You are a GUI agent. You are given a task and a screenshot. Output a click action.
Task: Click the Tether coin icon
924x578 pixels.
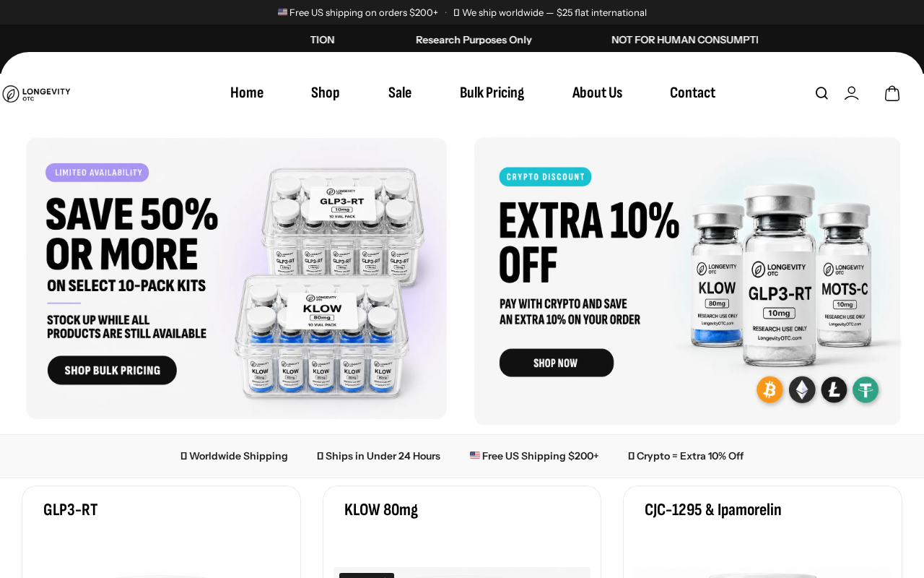click(866, 390)
